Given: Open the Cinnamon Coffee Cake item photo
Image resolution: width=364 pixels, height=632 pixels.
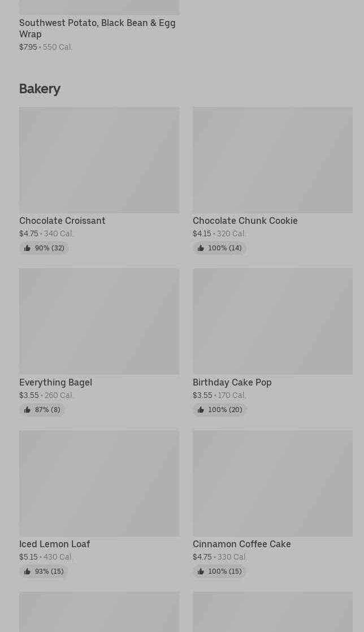Looking at the screenshot, I should (272, 483).
